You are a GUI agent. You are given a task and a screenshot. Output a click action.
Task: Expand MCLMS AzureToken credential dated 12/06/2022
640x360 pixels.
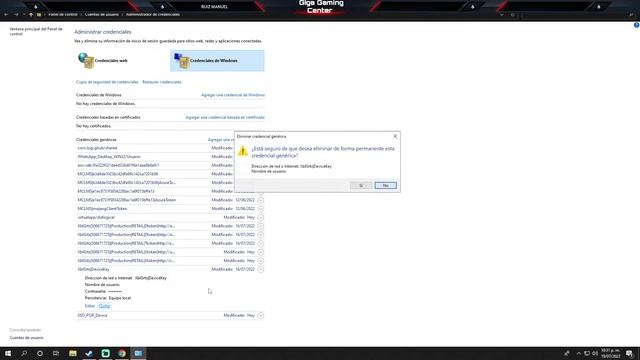coord(260,200)
